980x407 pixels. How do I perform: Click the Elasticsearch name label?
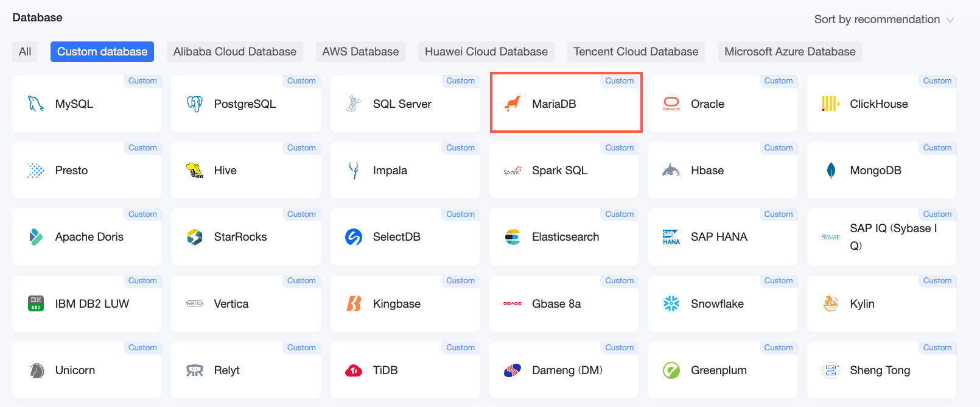pos(565,237)
